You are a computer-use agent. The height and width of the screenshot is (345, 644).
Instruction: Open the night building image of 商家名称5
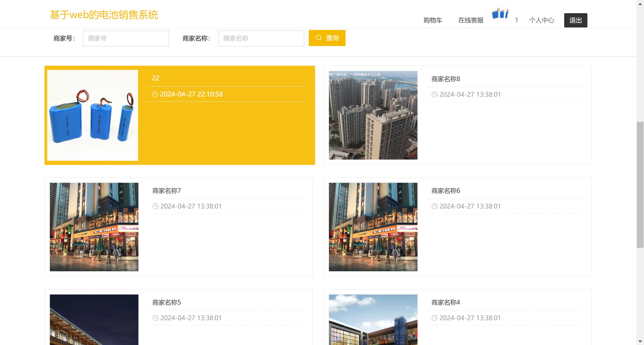94,320
